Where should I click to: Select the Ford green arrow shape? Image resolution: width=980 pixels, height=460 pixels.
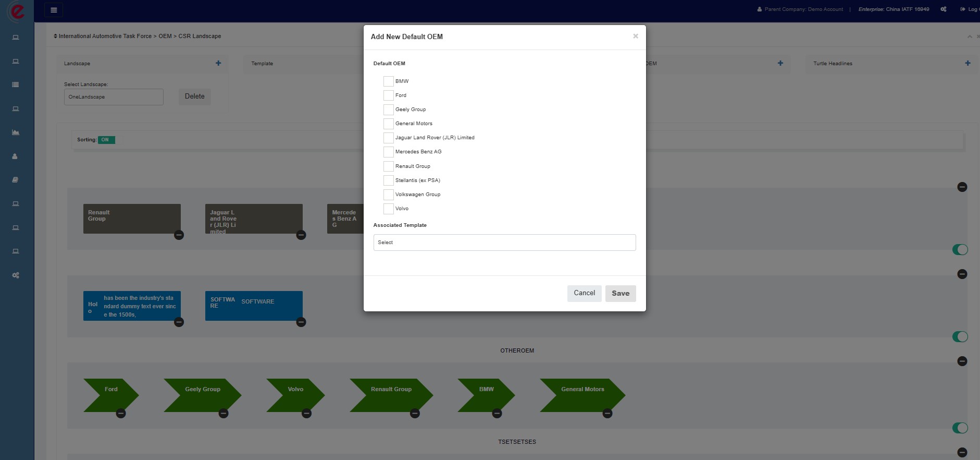[x=111, y=395]
